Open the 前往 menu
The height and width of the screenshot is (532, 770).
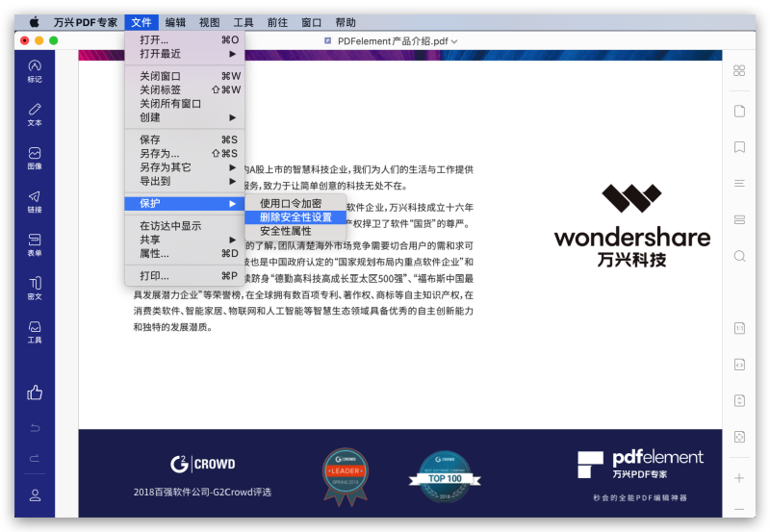tap(277, 22)
